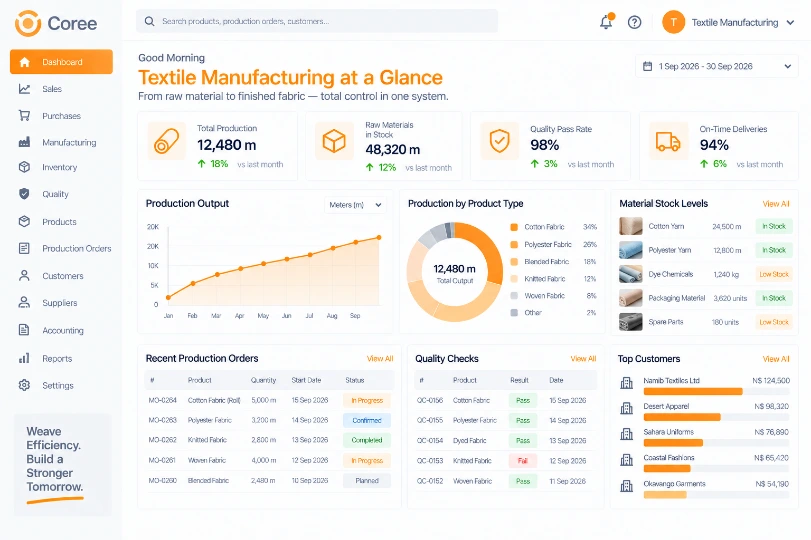Click the Packaging Material thumbnail image
811x540 pixels.
[x=630, y=298]
